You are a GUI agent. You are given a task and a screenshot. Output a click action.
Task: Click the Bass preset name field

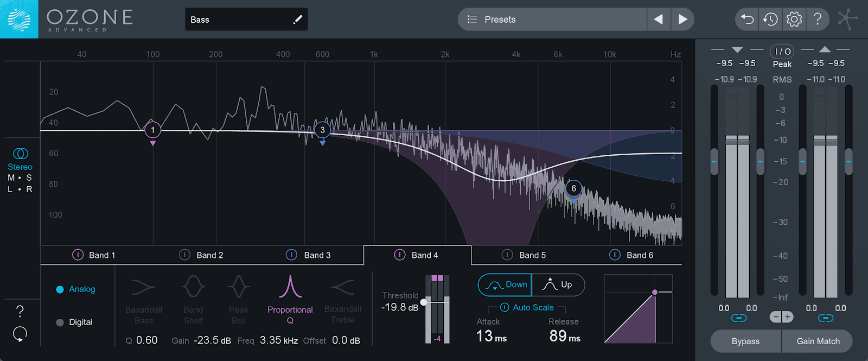click(x=246, y=20)
